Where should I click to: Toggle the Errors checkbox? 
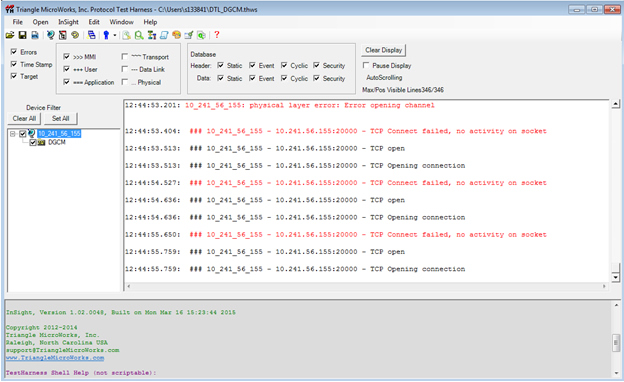pos(14,52)
